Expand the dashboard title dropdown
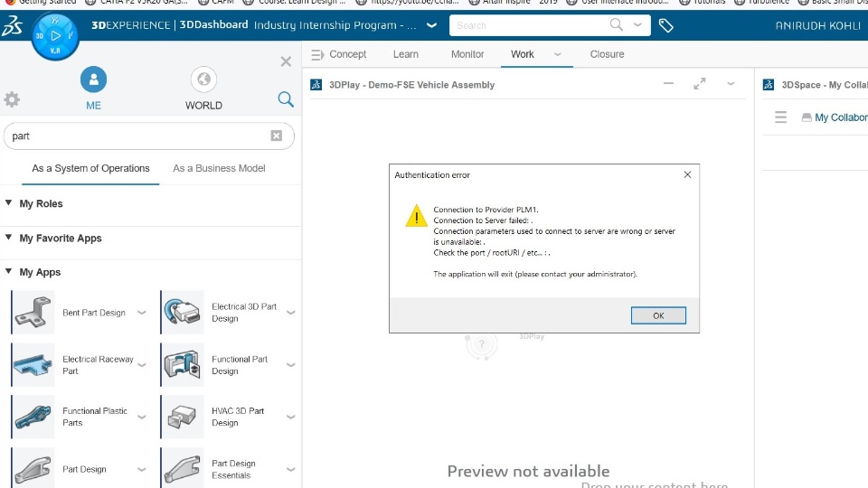 (x=432, y=25)
